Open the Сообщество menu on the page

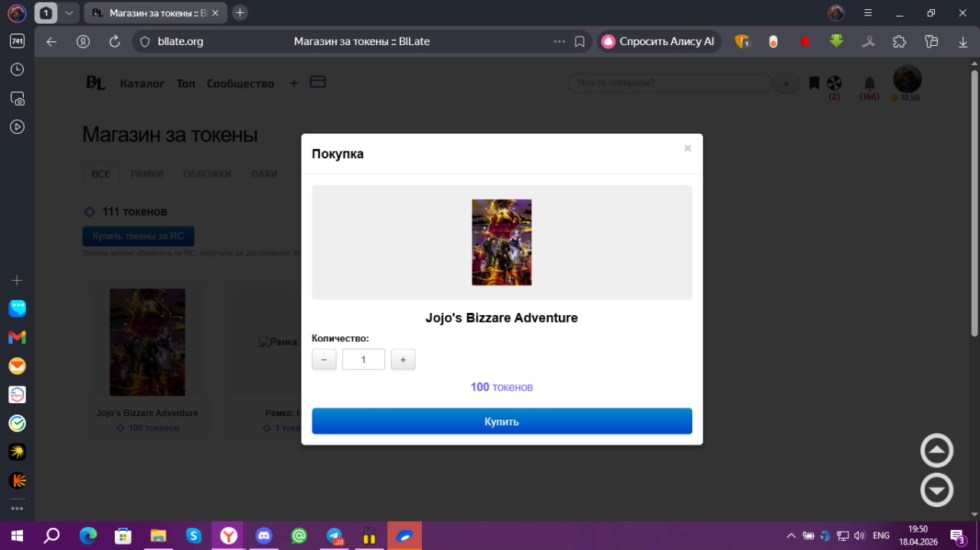point(240,83)
